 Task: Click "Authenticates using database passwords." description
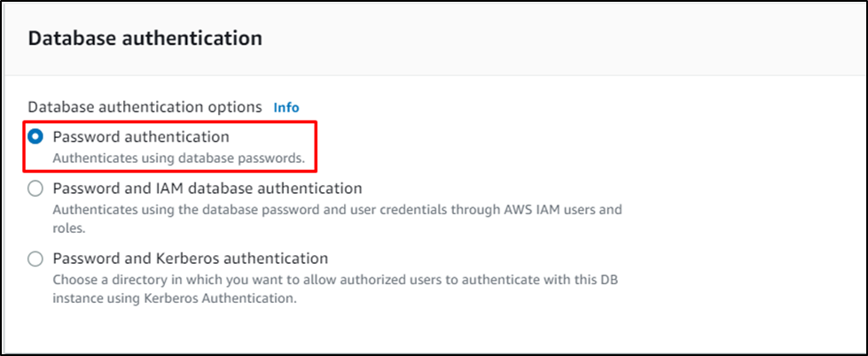coord(178,158)
